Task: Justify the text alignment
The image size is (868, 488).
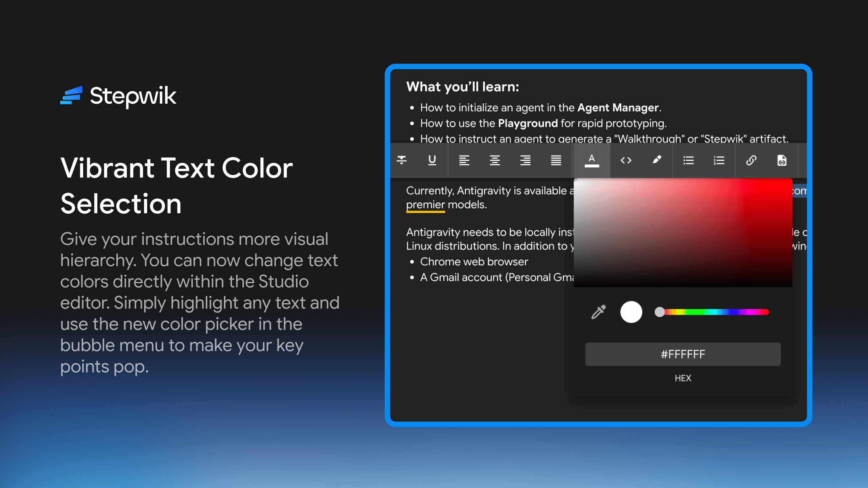Action: pyautogui.click(x=556, y=160)
